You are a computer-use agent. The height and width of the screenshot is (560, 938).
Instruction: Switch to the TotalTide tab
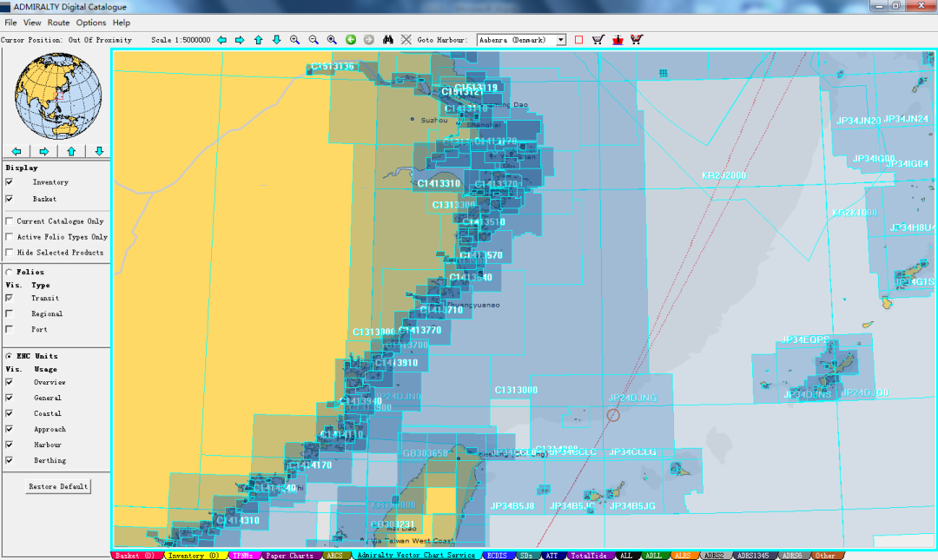589,556
